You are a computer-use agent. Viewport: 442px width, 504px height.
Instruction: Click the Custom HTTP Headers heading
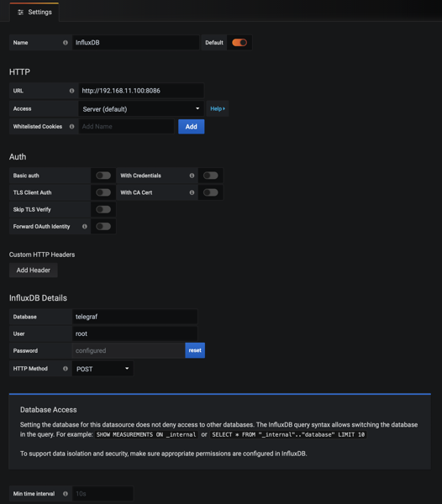pyautogui.click(x=42, y=255)
